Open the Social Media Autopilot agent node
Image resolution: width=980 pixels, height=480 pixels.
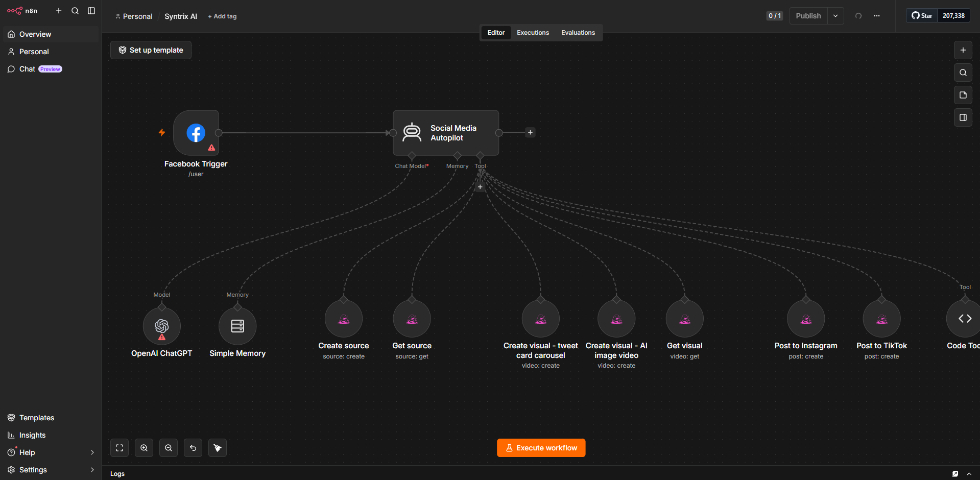point(446,133)
